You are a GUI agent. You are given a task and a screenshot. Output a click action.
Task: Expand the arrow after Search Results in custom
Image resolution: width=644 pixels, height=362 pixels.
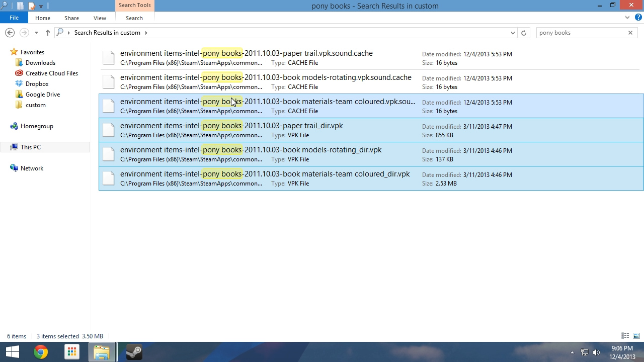tap(146, 33)
